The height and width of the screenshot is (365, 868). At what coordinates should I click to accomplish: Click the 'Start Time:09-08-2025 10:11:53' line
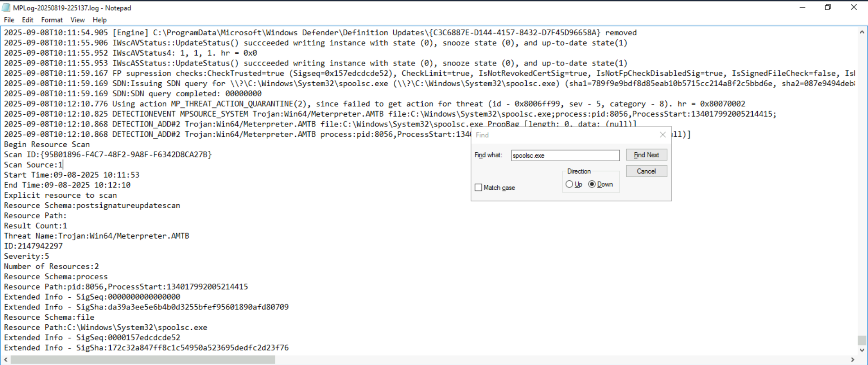coord(72,175)
